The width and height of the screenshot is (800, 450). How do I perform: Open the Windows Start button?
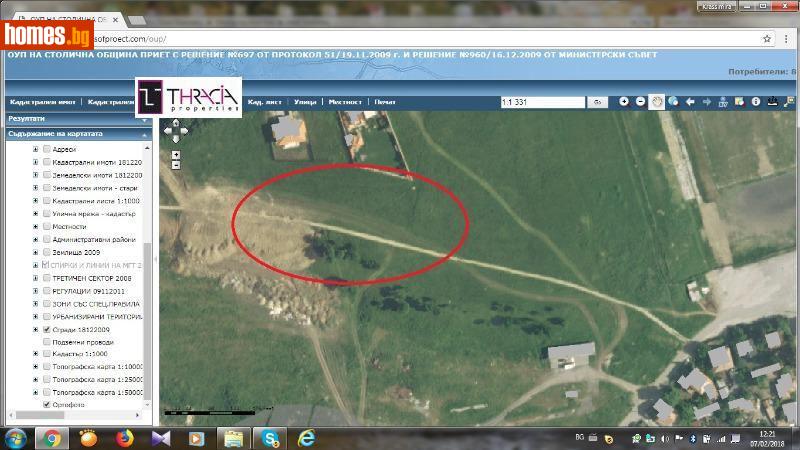[16, 438]
